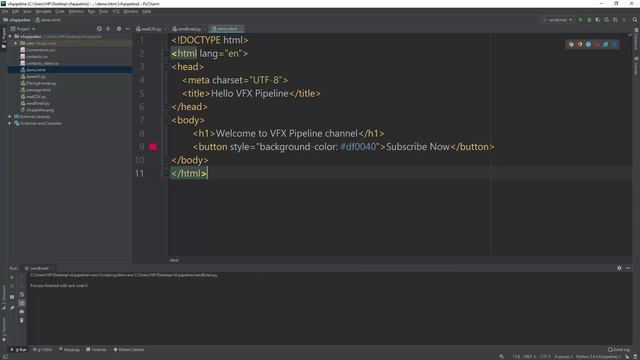
Task: Open the page in the Edge browser icon
Action: pos(606,44)
